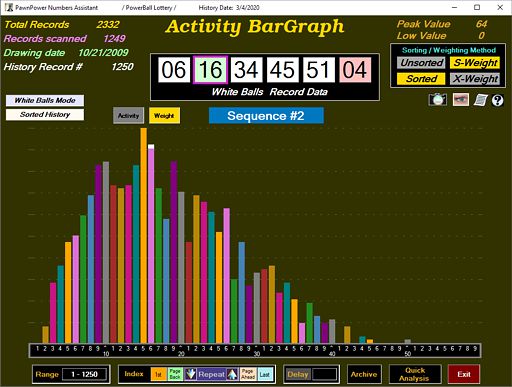The width and height of the screenshot is (512, 387).
Task: Switch graph to Activity mode
Action: pos(128,115)
